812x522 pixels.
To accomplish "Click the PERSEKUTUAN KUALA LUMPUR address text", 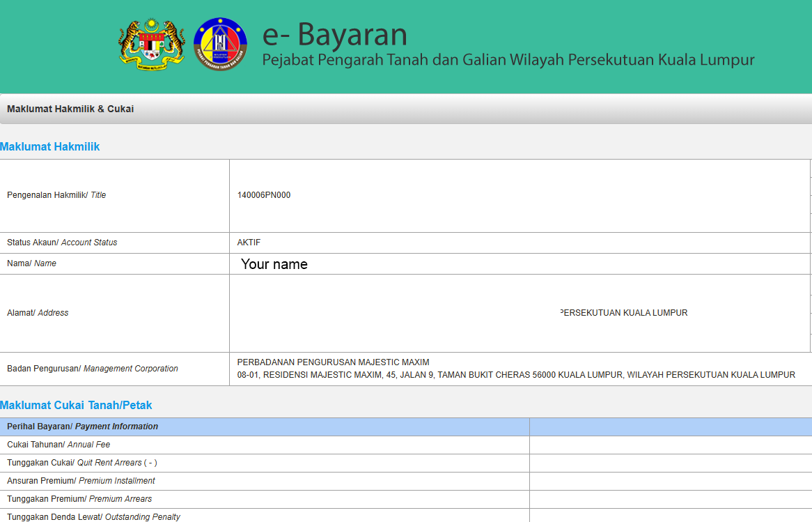I will (x=624, y=313).
